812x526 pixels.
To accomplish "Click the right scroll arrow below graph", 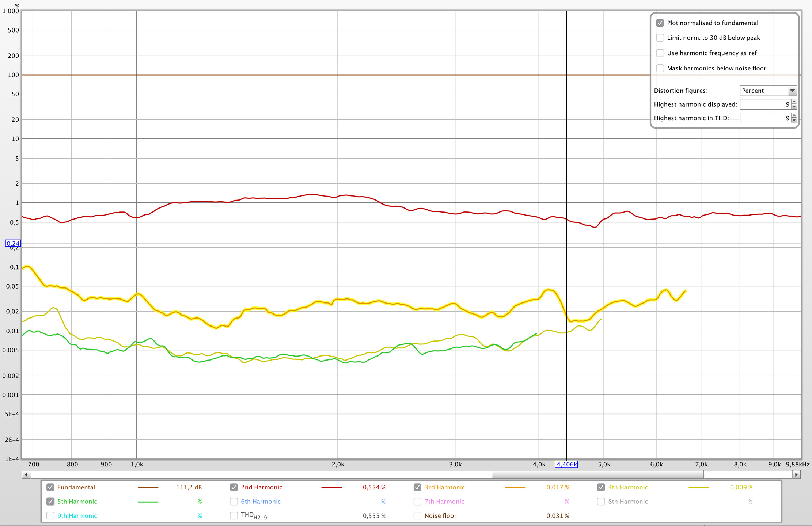I will click(x=797, y=474).
